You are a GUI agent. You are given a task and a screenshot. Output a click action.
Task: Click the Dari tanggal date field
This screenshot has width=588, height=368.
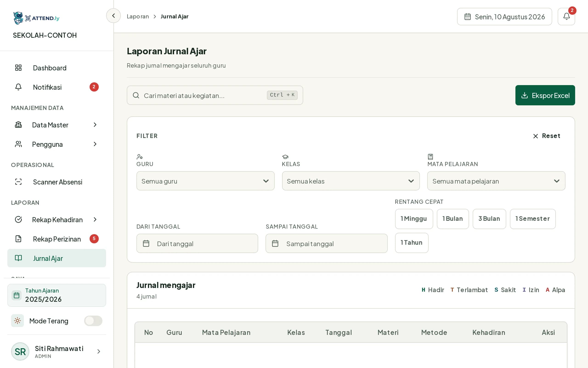pyautogui.click(x=197, y=243)
